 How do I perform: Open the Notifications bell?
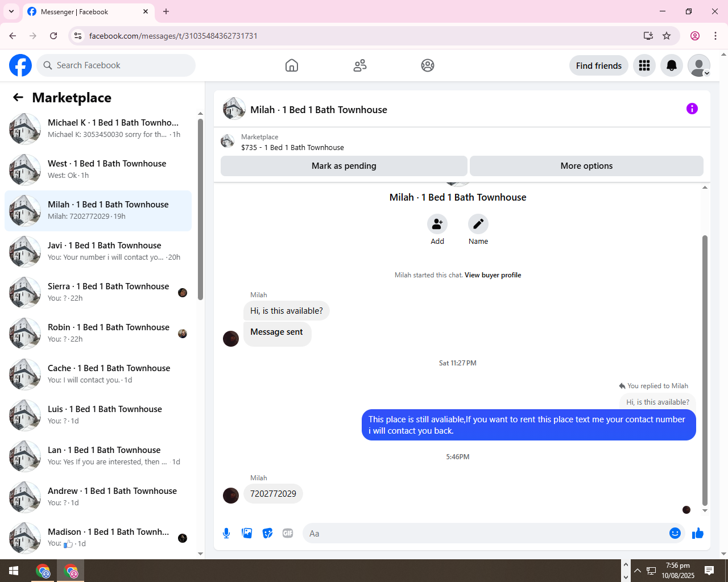[672, 65]
